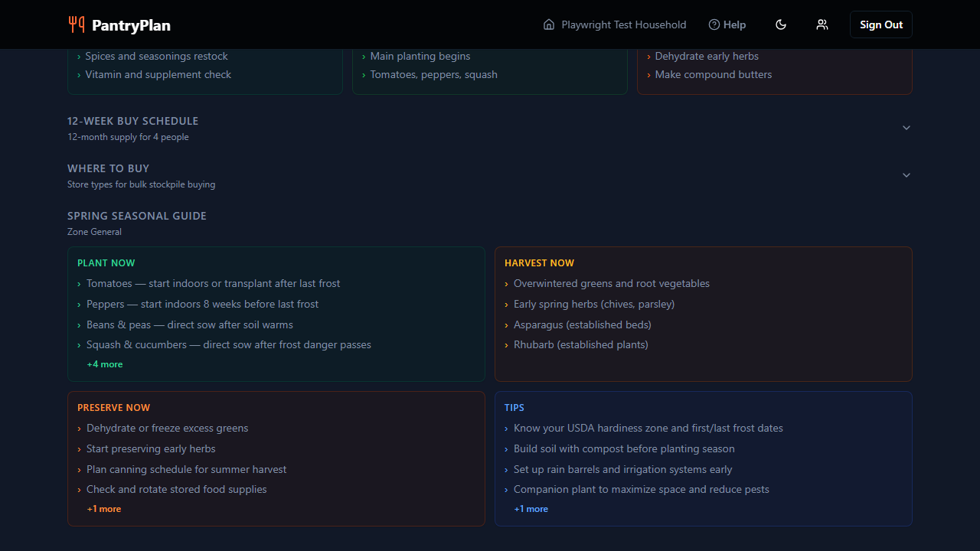Select Playwright Test Household
Image resolution: width=980 pixels, height=551 pixels.
pyautogui.click(x=615, y=24)
